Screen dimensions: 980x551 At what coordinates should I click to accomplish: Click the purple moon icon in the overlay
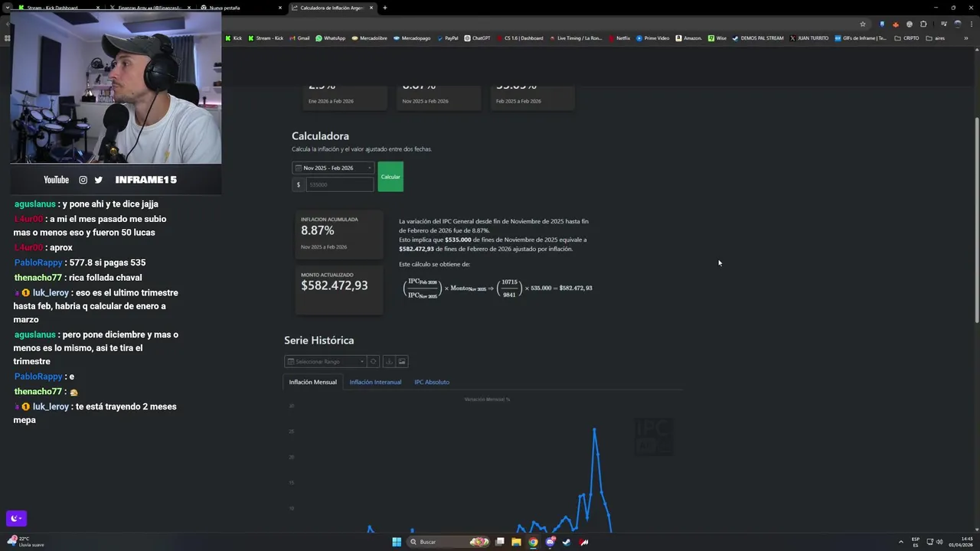(x=16, y=518)
